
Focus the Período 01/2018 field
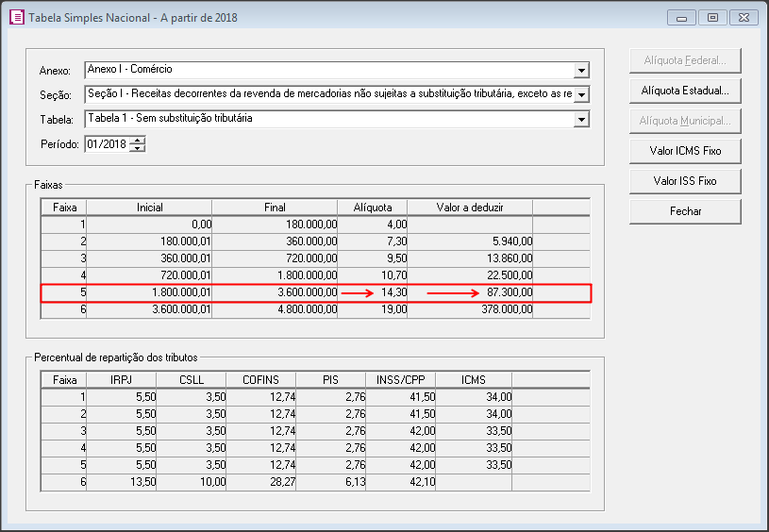[108, 144]
